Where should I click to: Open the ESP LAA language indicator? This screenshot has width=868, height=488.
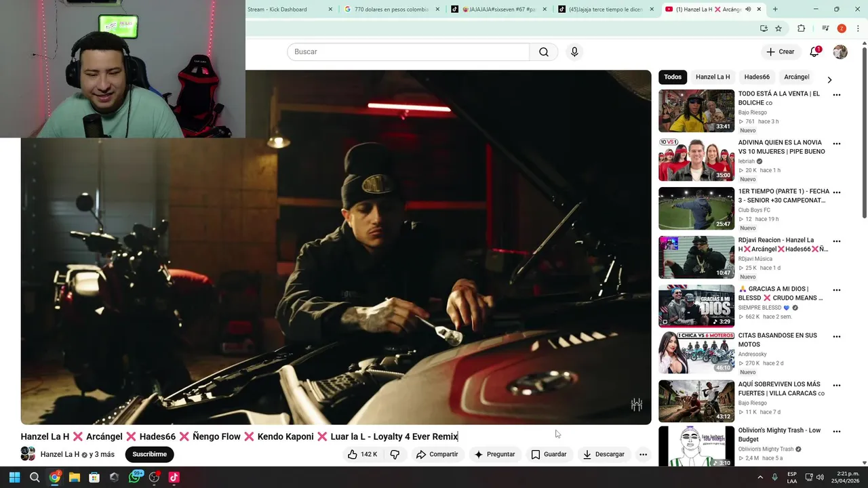pos(792,477)
